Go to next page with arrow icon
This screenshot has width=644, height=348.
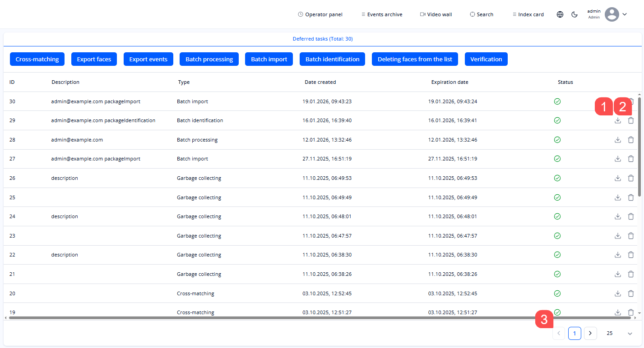[590, 333]
